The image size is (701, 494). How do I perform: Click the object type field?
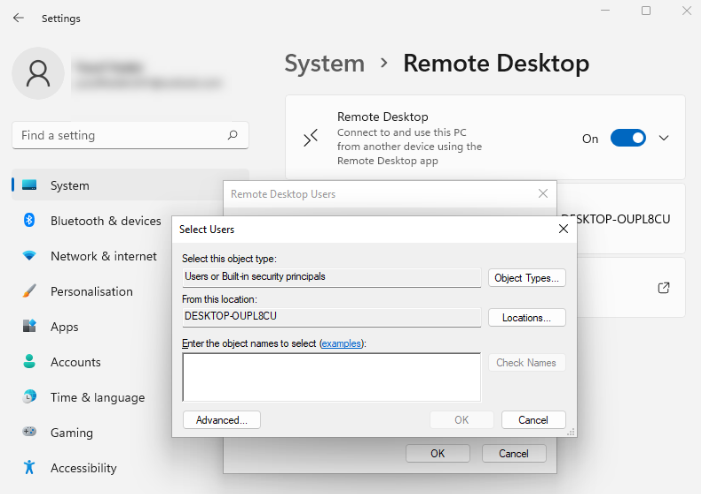click(332, 277)
